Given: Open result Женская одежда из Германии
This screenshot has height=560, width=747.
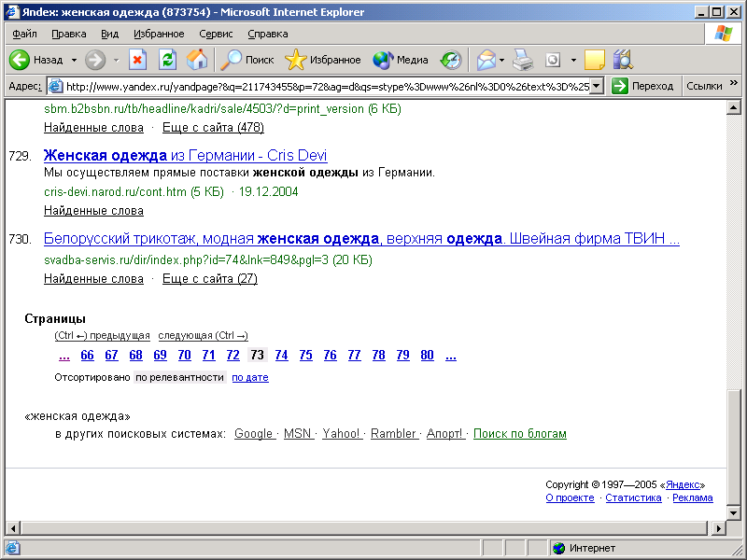Looking at the screenshot, I should click(185, 156).
